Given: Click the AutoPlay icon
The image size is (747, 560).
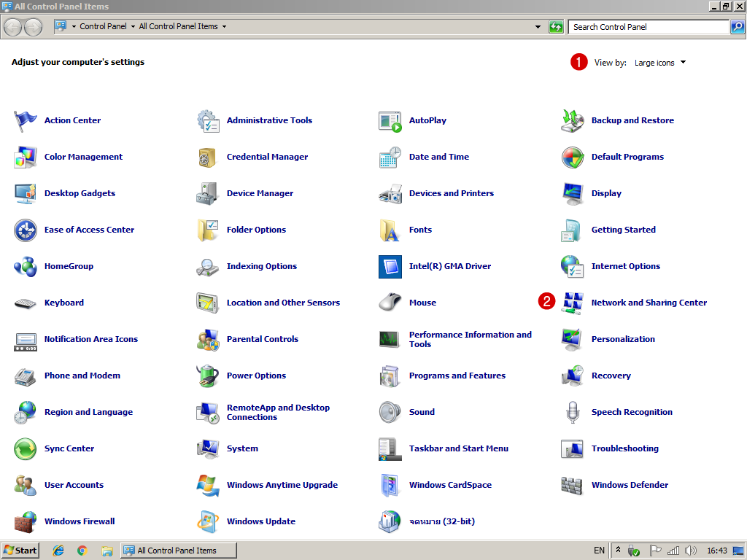Looking at the screenshot, I should [390, 121].
